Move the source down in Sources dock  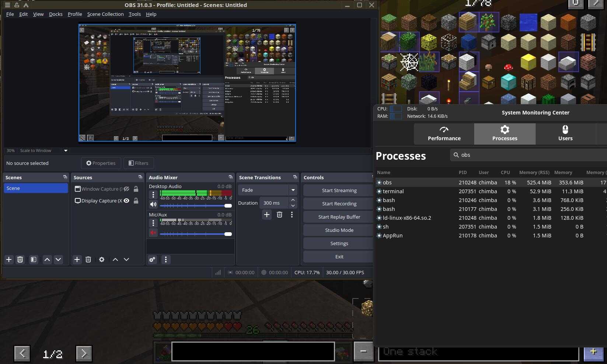[126, 259]
